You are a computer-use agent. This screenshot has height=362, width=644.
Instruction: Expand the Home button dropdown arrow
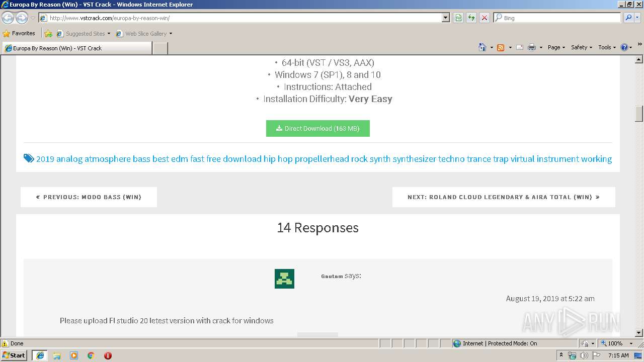[492, 47]
